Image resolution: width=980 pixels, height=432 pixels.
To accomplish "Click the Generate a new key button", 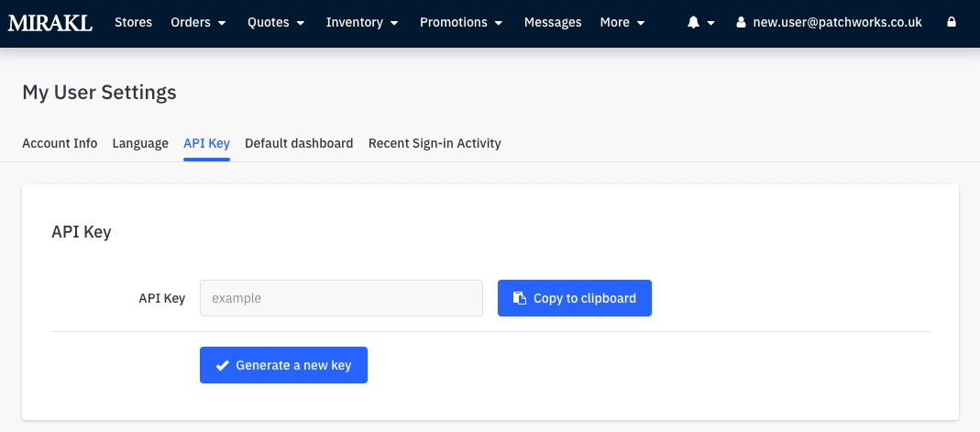I will (x=283, y=365).
